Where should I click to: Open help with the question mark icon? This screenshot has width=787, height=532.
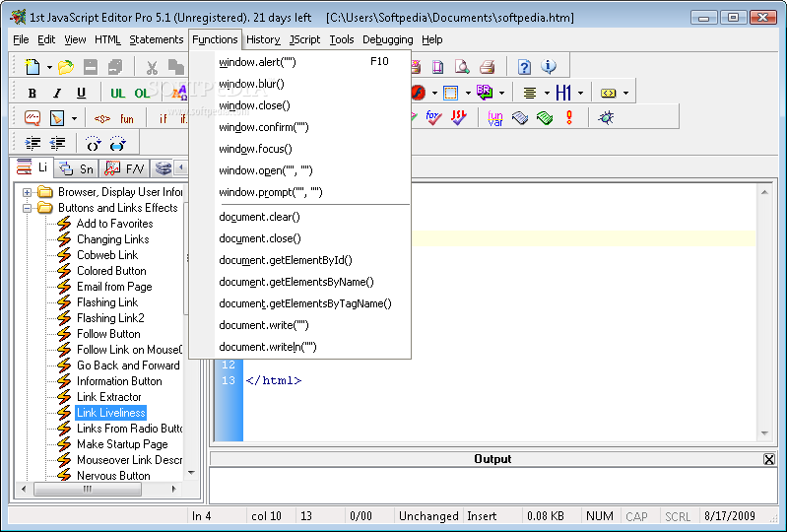tap(524, 66)
